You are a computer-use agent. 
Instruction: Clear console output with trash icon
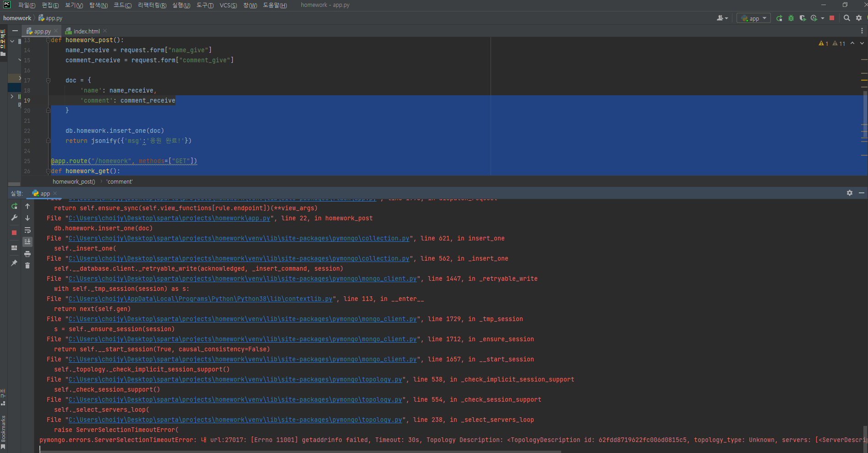pos(27,266)
